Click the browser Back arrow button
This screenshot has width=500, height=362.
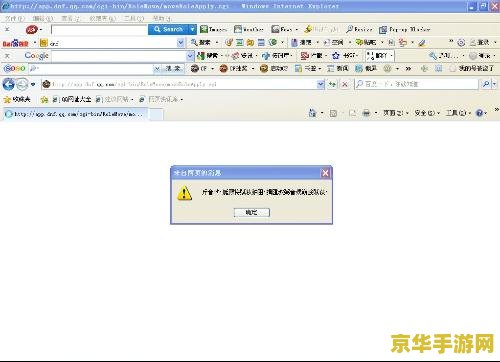coord(8,84)
